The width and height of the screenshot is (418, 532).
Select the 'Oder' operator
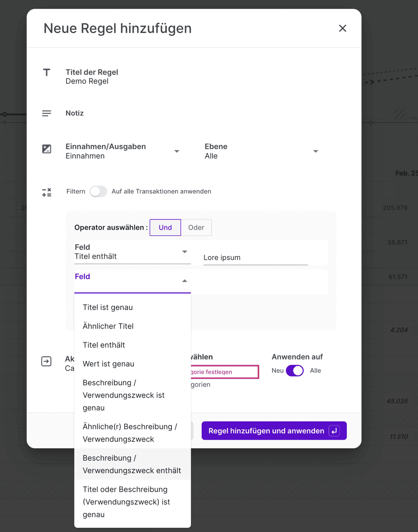click(x=196, y=228)
